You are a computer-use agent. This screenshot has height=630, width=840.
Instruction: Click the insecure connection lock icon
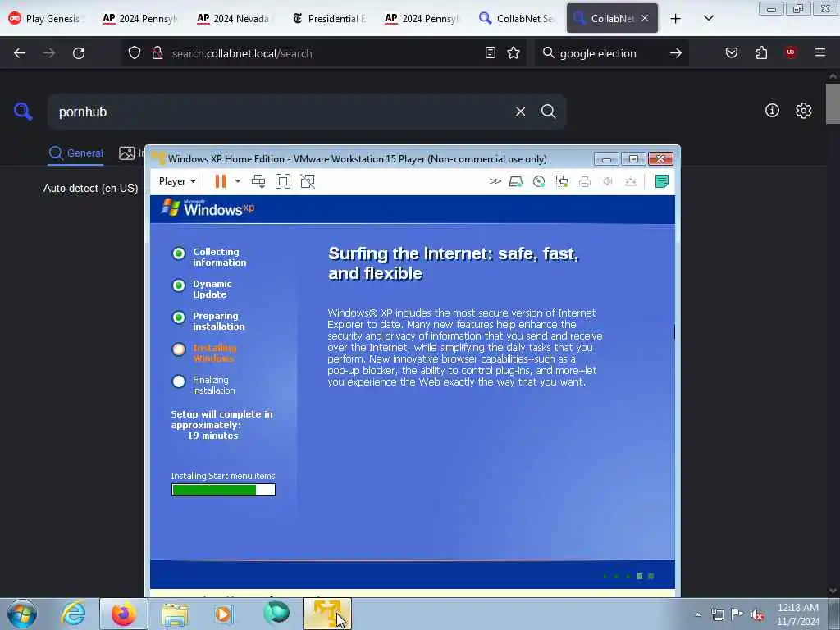[157, 53]
